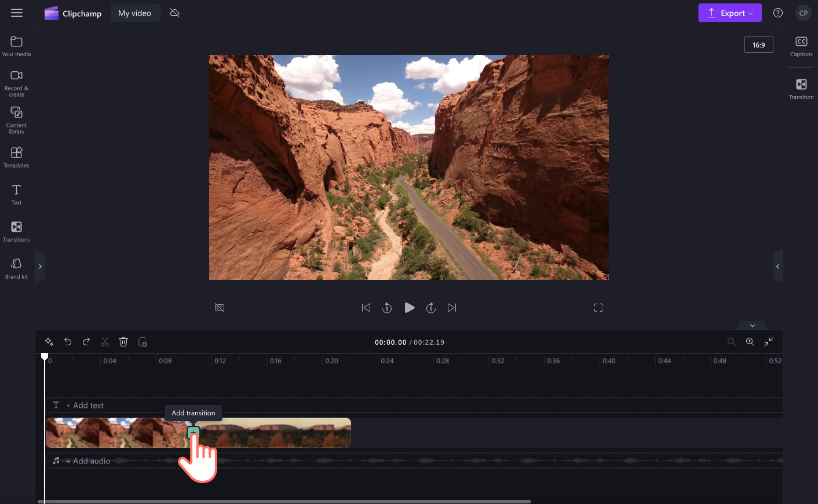
Task: Delete the selected clip with trash icon
Action: 123,342
